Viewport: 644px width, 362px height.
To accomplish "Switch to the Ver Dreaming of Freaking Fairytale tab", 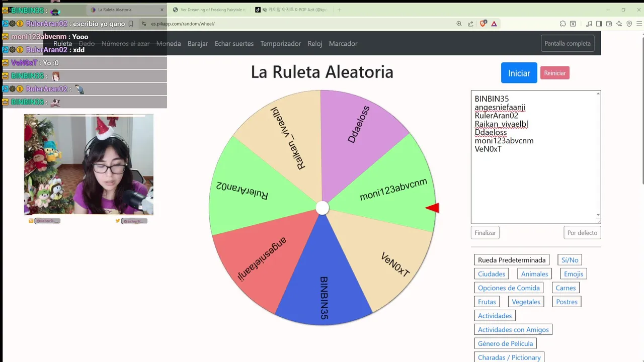I will pyautogui.click(x=209, y=10).
